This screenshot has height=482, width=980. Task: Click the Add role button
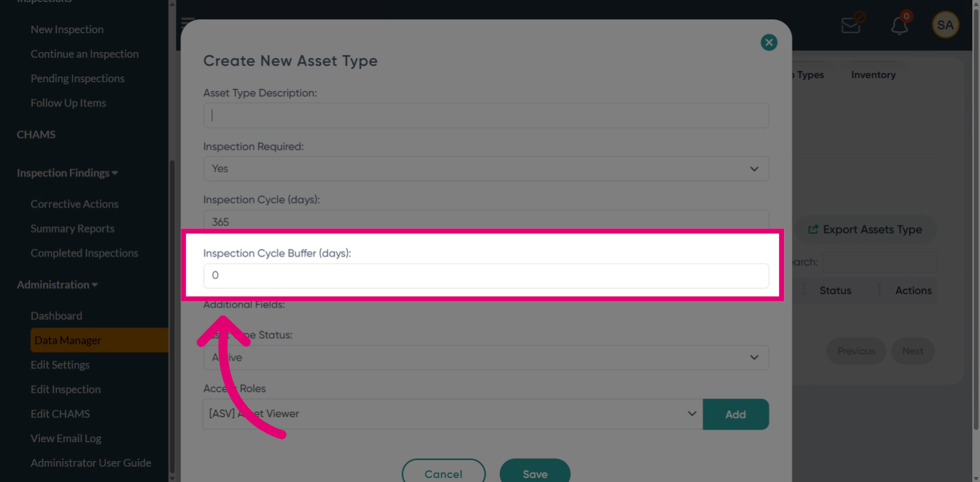tap(736, 414)
